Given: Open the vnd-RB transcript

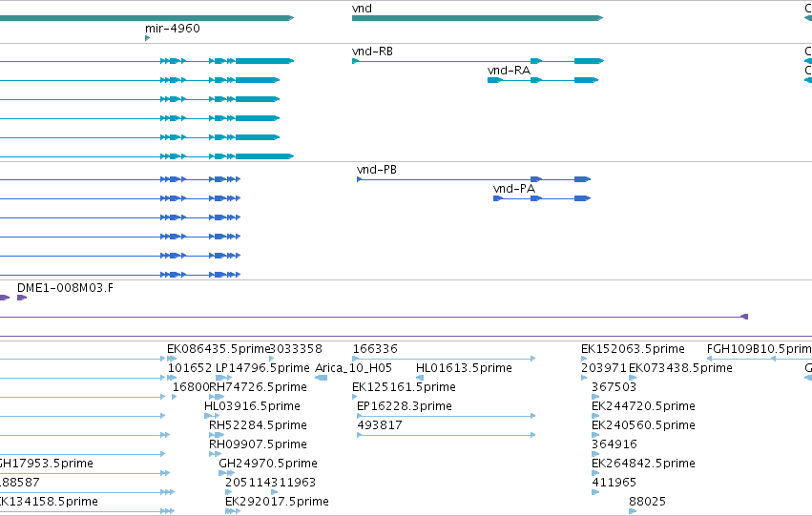Looking at the screenshot, I should [477, 61].
